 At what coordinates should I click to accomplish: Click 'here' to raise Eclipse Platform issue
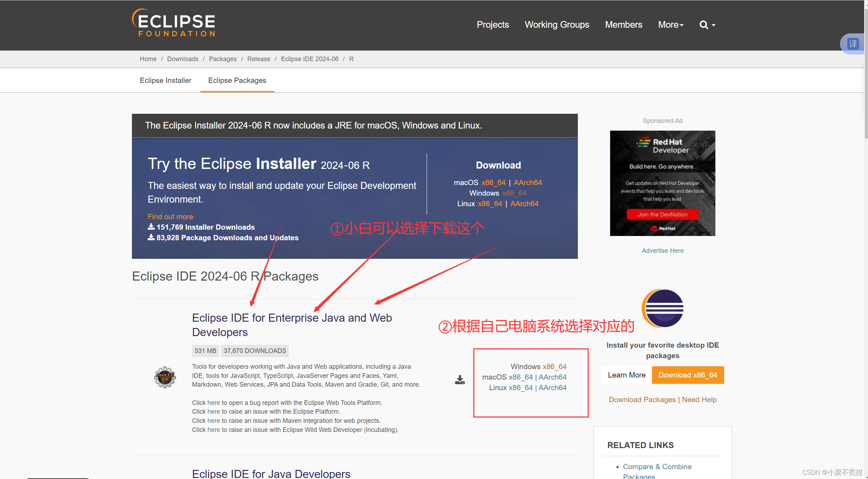click(213, 412)
